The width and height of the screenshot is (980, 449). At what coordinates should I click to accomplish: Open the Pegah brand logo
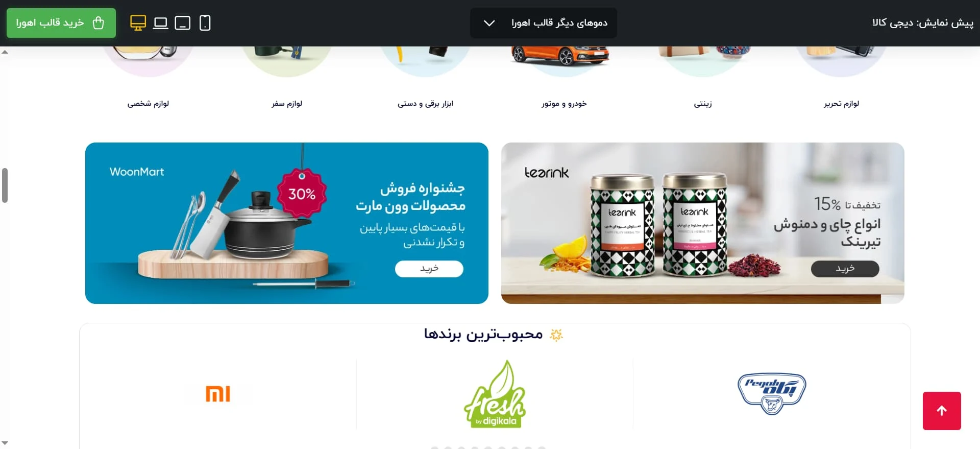pyautogui.click(x=772, y=393)
